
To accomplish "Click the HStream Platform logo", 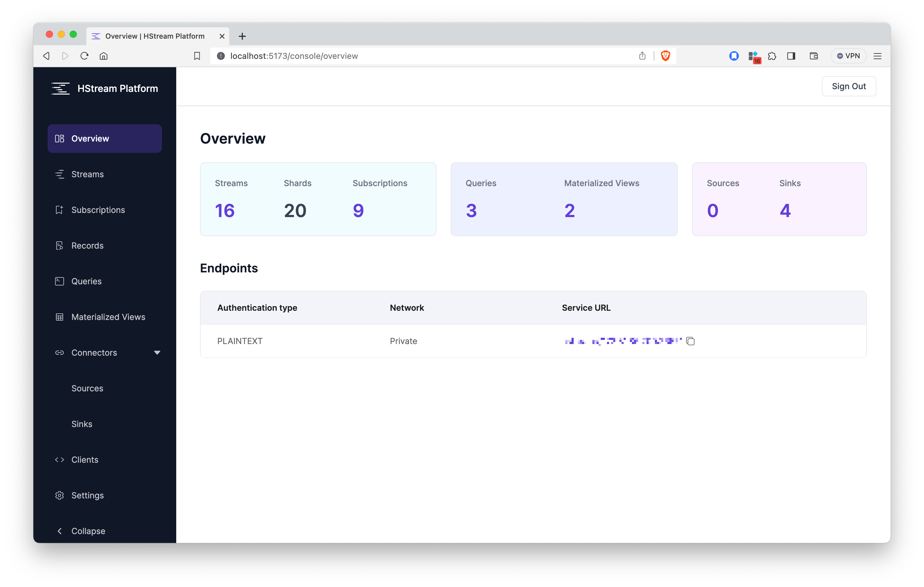I will pyautogui.click(x=60, y=88).
